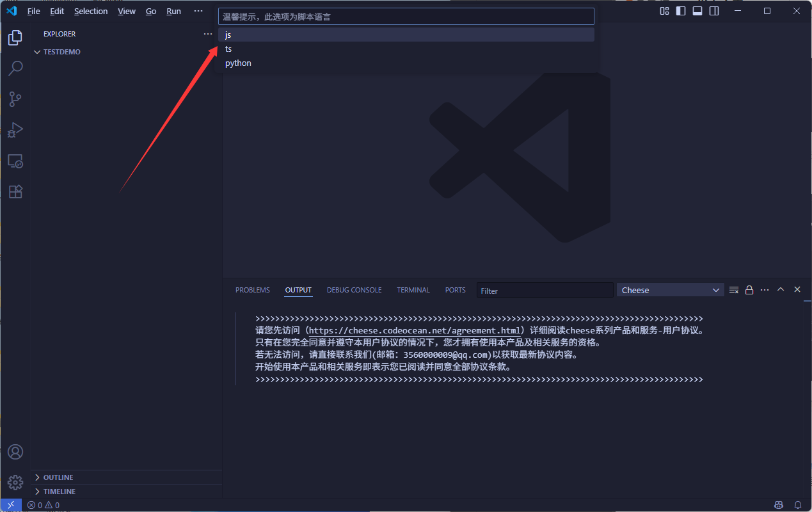Toggle Output auto-scroll lock icon
Viewport: 812px width, 512px height.
[749, 290]
